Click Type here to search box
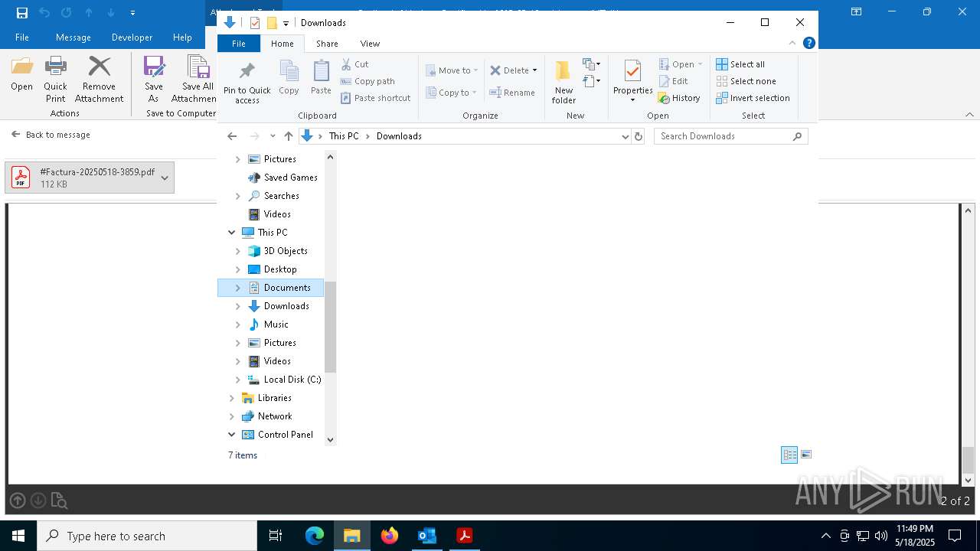Screen dimensions: 980x551 [147, 536]
